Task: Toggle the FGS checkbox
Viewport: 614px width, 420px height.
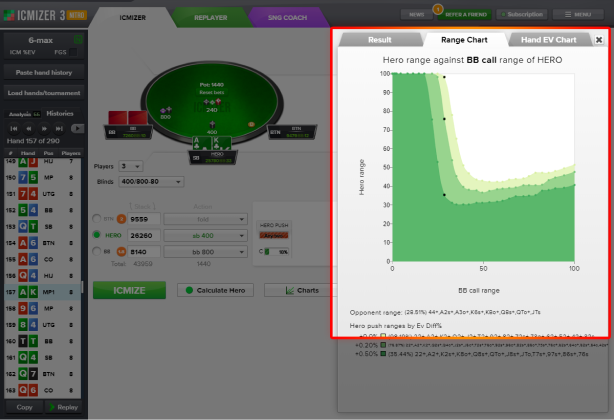Action: click(x=73, y=52)
